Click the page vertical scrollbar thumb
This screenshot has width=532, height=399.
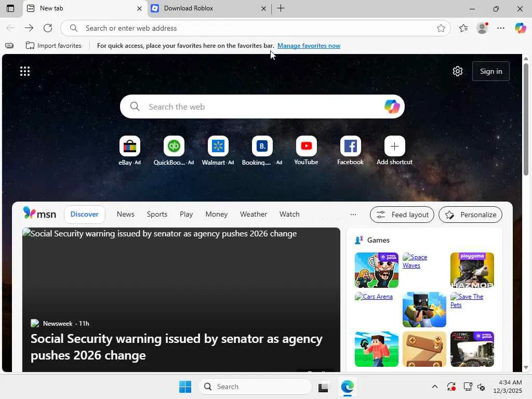(526, 119)
